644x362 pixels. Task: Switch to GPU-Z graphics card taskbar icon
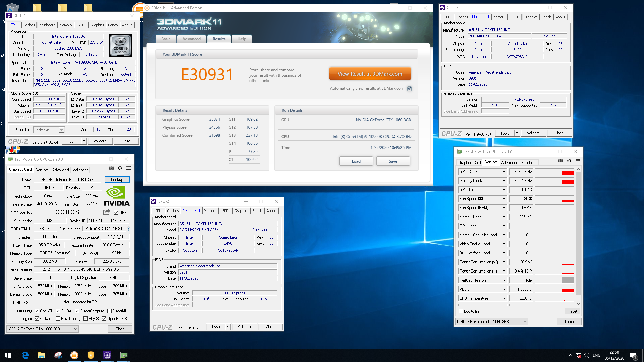124,355
